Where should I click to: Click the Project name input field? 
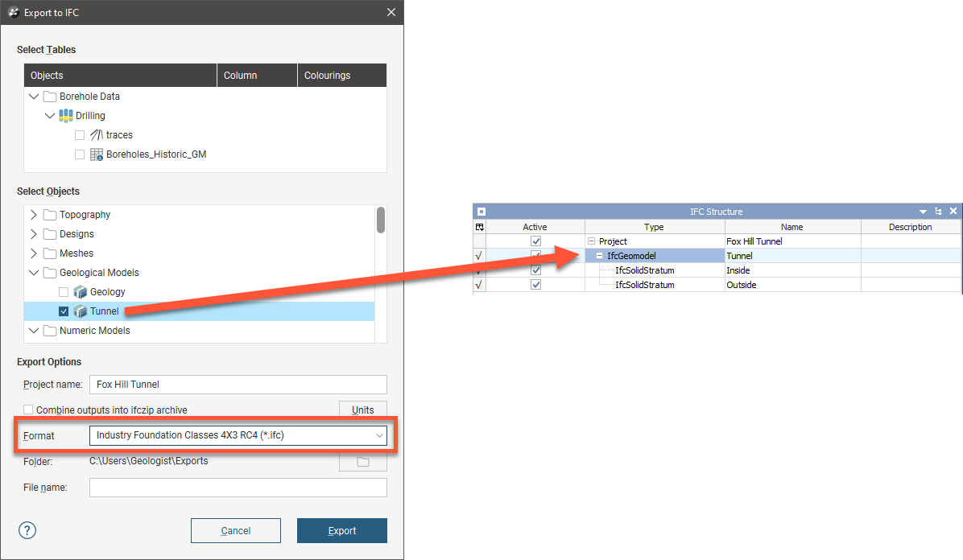pyautogui.click(x=238, y=385)
